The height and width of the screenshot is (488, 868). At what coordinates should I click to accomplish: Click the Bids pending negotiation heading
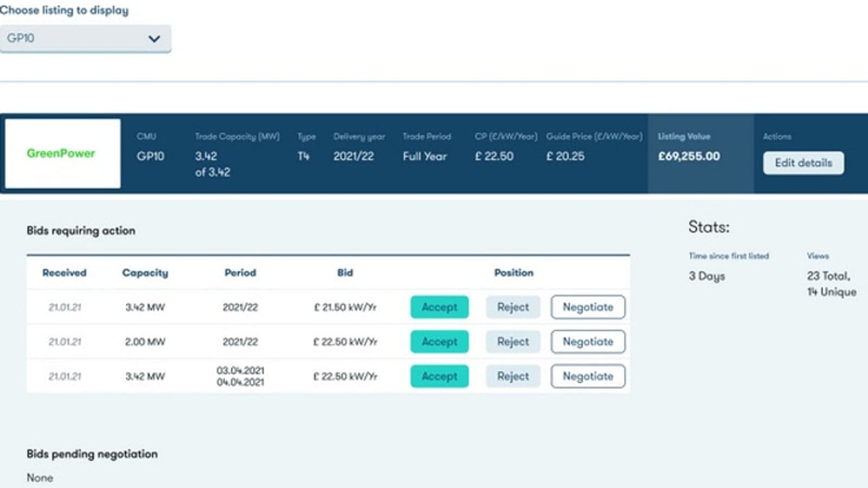92,454
